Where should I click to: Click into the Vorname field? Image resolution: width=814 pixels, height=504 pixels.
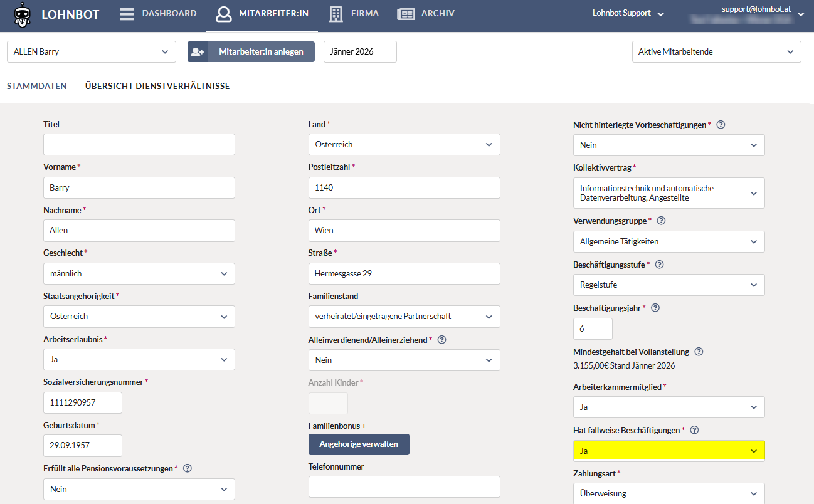click(x=139, y=187)
